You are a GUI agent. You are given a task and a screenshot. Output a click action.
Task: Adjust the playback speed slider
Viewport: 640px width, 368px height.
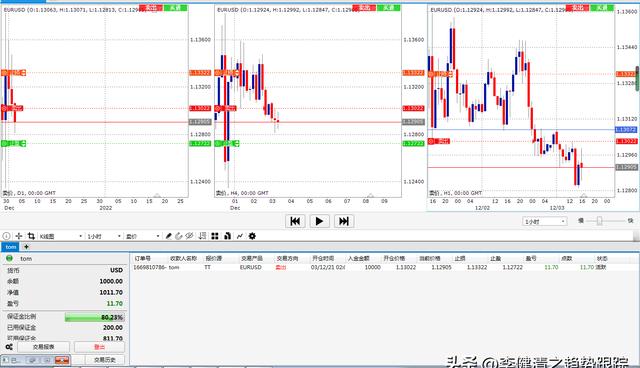599,221
